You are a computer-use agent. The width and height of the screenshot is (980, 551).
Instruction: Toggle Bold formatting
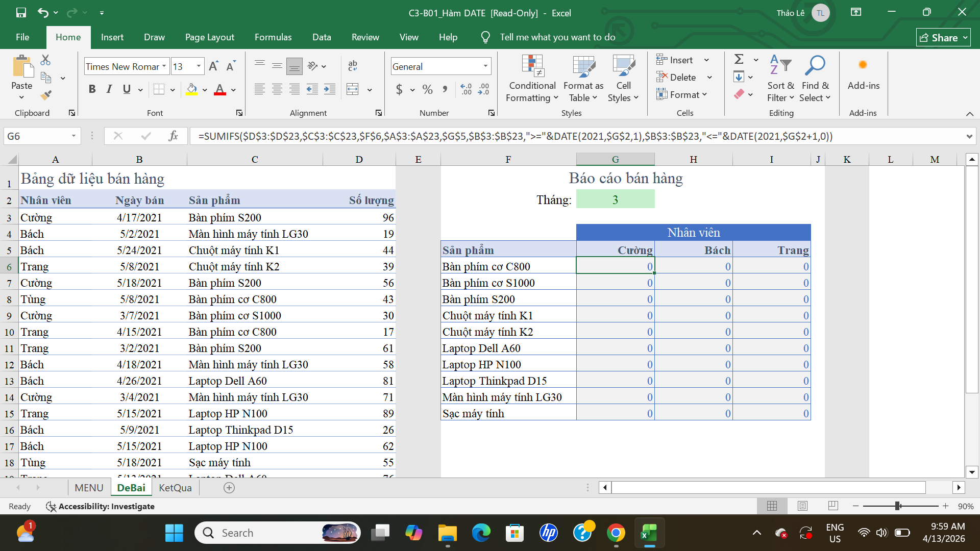(92, 90)
